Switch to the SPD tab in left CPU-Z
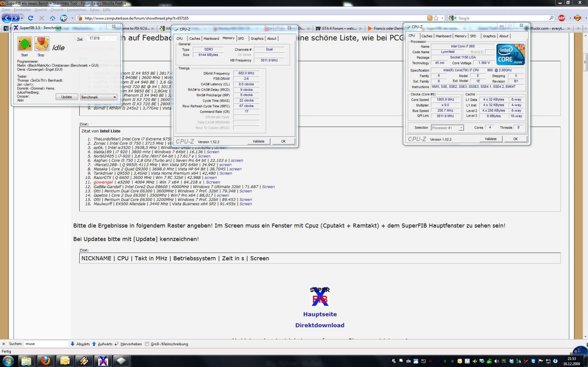The height and width of the screenshot is (367, 588). point(241,39)
